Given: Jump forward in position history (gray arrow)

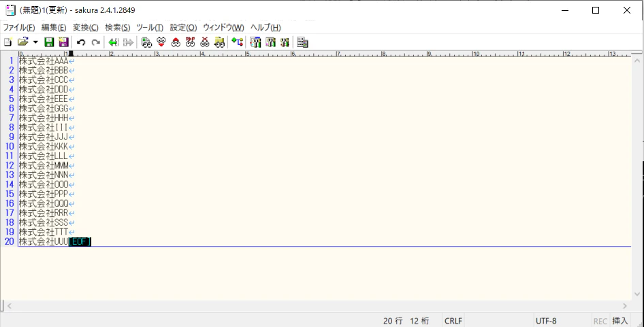Looking at the screenshot, I should click(128, 42).
